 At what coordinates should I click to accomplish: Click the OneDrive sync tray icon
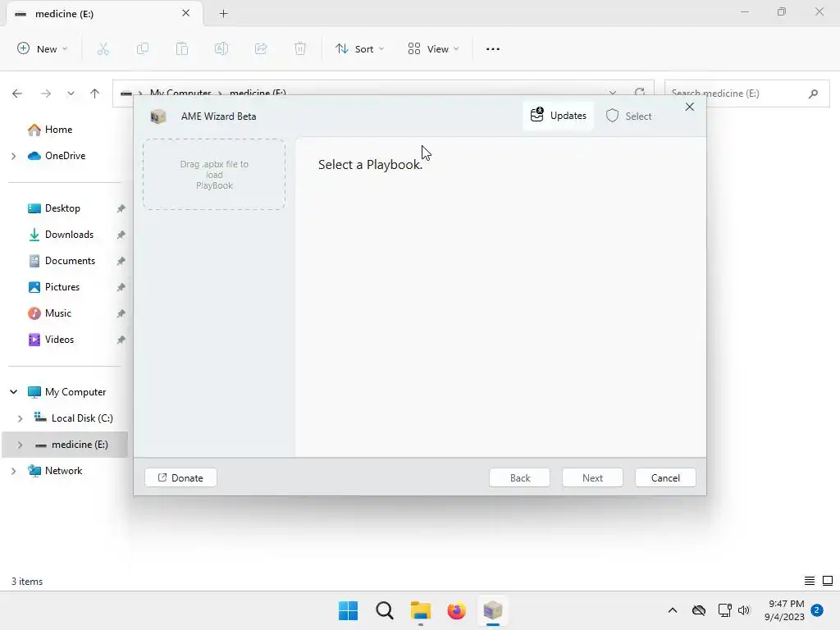tap(699, 610)
